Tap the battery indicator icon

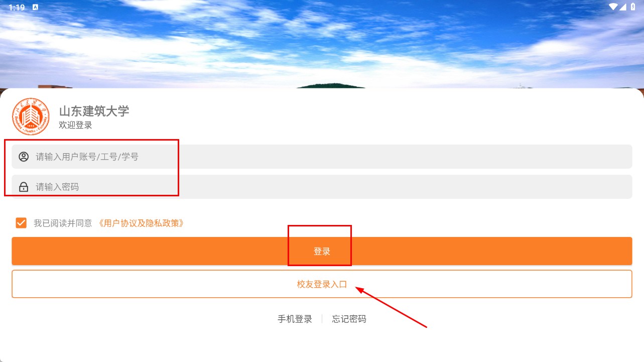(x=633, y=7)
